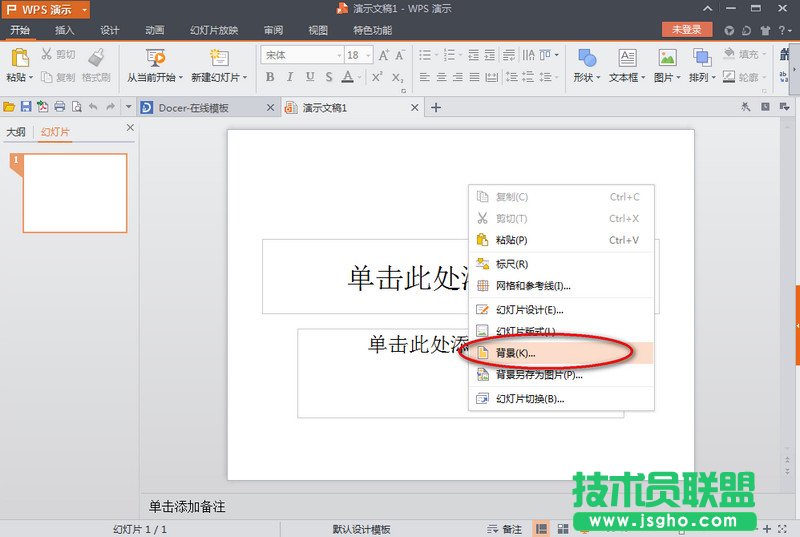Image resolution: width=800 pixels, height=537 pixels.
Task: Open the WPS 演示 application menu dropdown
Action: click(x=83, y=9)
